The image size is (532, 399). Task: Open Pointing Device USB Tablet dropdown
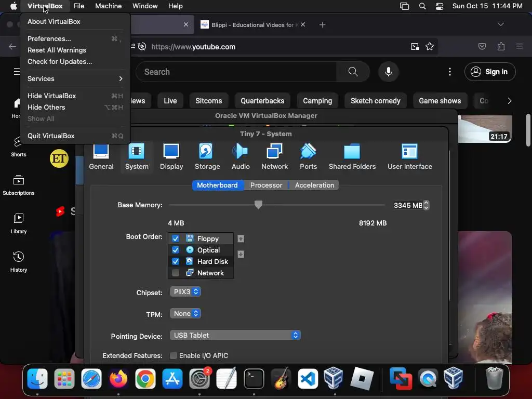pyautogui.click(x=235, y=335)
